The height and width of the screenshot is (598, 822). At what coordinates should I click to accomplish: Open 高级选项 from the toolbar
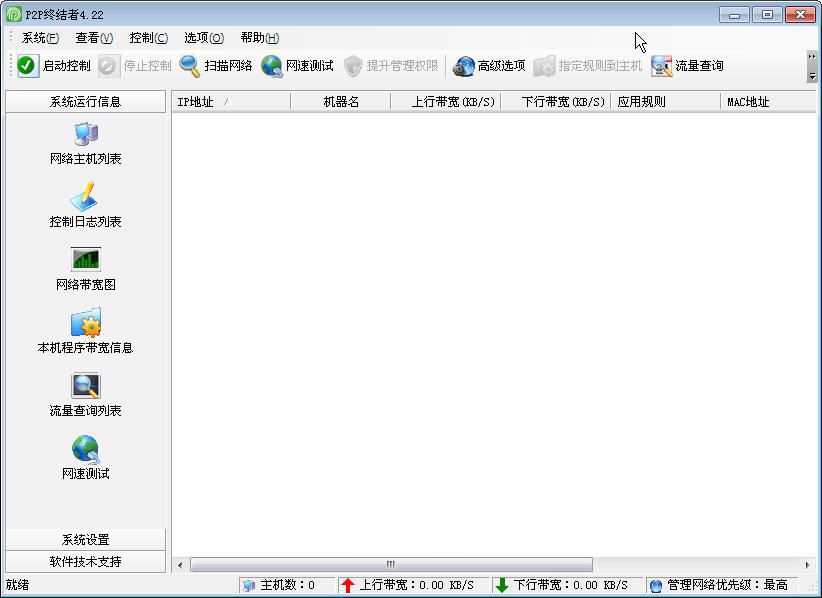coord(488,66)
